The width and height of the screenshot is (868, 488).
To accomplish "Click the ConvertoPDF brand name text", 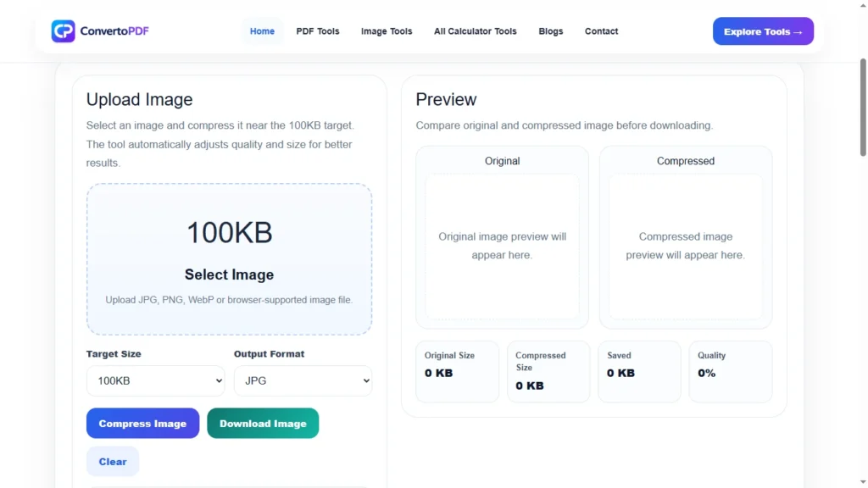I will point(114,31).
